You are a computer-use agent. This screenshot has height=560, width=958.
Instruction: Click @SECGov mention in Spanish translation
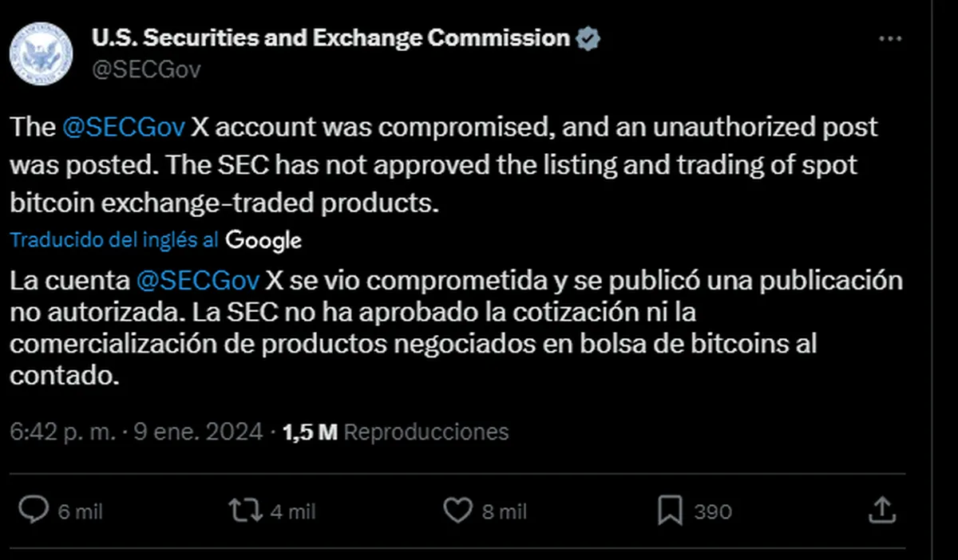click(x=198, y=281)
